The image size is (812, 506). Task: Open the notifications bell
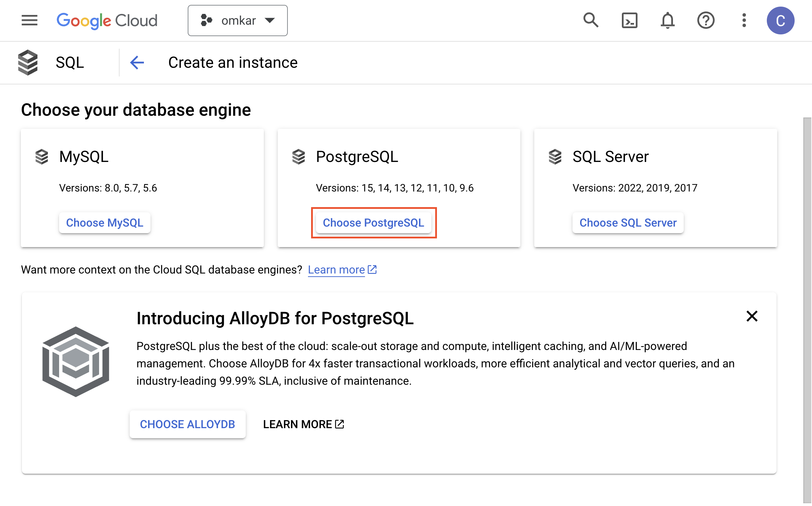pyautogui.click(x=667, y=21)
